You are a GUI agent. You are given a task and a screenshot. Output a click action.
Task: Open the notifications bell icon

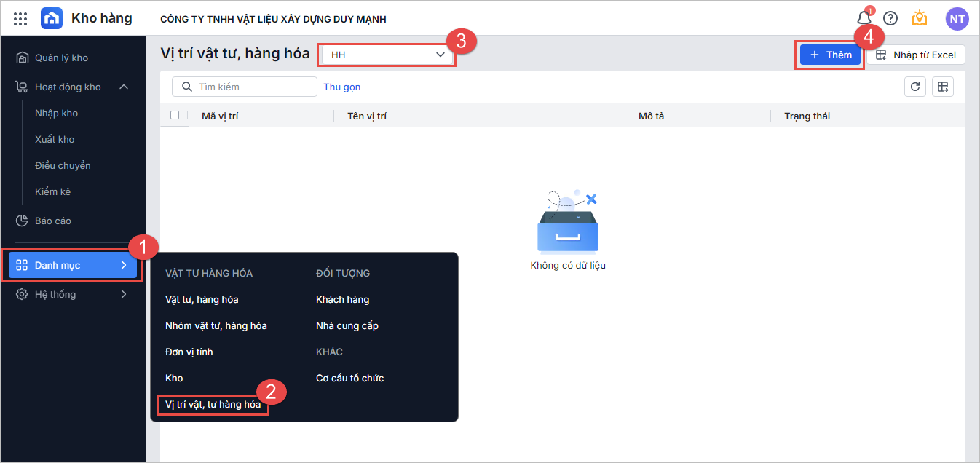pyautogui.click(x=864, y=18)
